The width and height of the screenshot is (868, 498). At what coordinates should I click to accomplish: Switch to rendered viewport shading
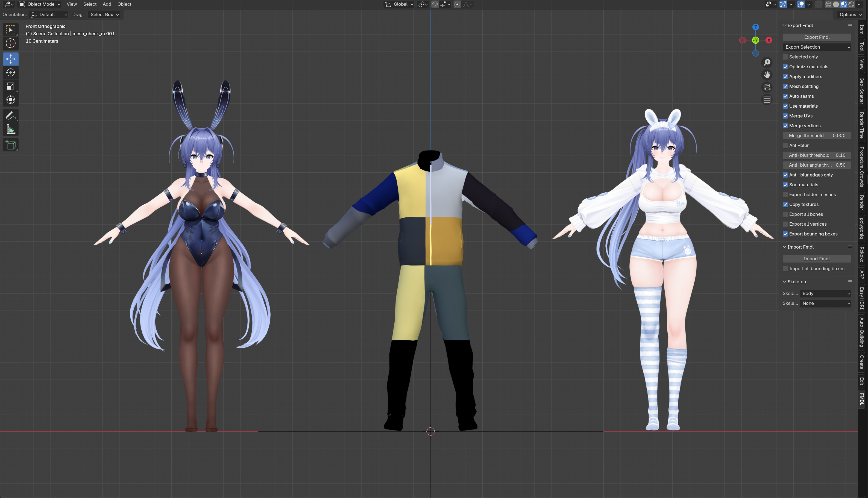(851, 4)
